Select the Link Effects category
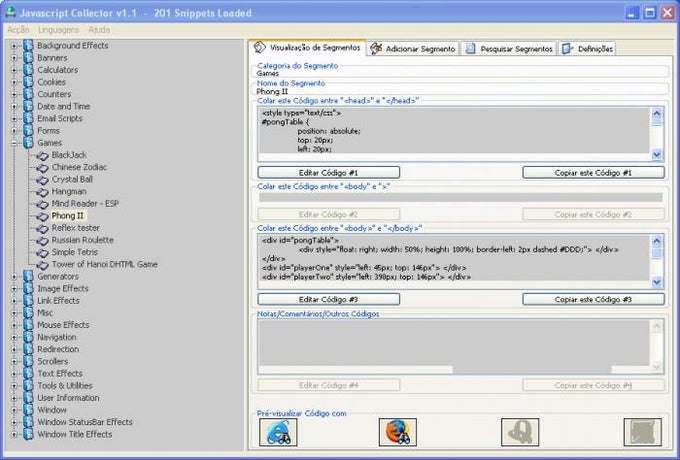This screenshot has height=460, width=680. pos(58,300)
